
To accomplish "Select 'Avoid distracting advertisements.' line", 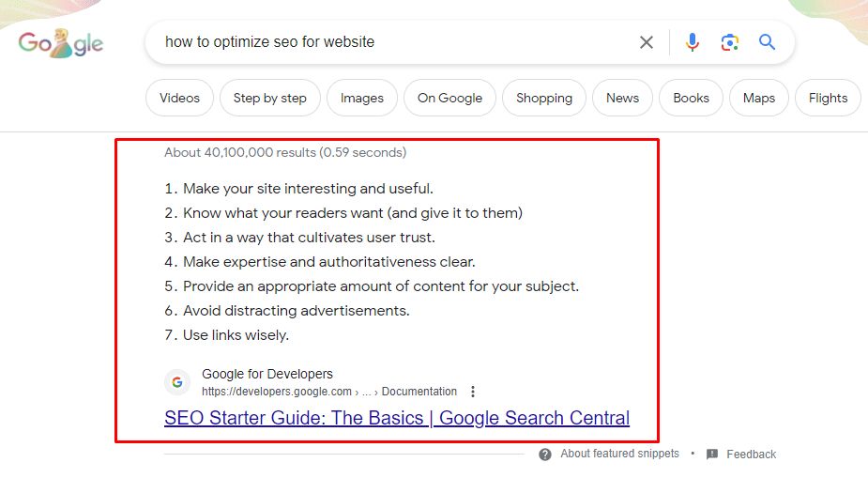I will [297, 311].
